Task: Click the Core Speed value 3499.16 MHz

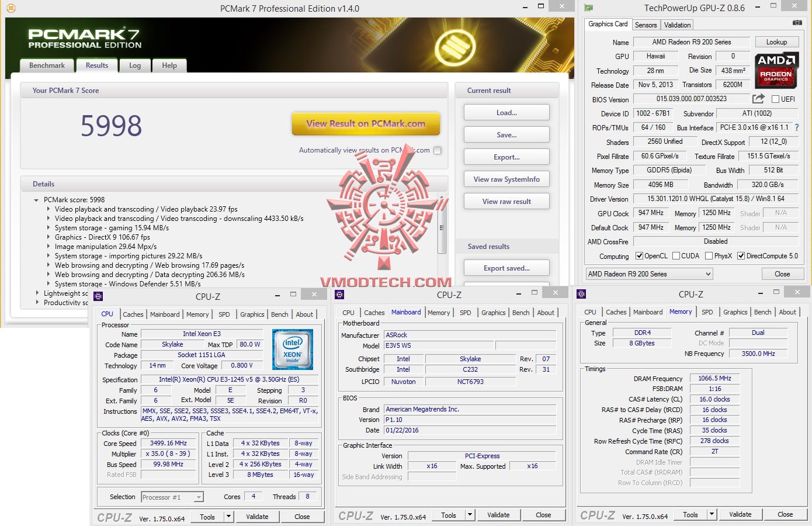Action: pos(168,443)
